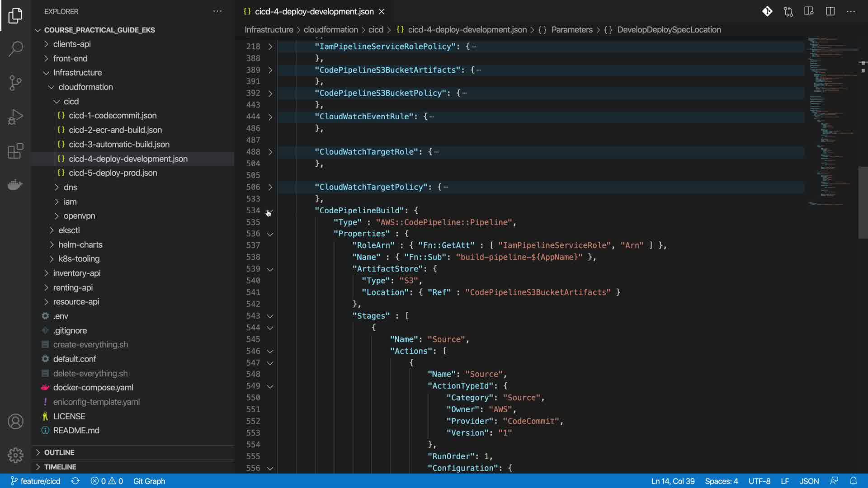868x488 pixels.
Task: Click Parameters in the breadcrumb path
Action: click(571, 30)
